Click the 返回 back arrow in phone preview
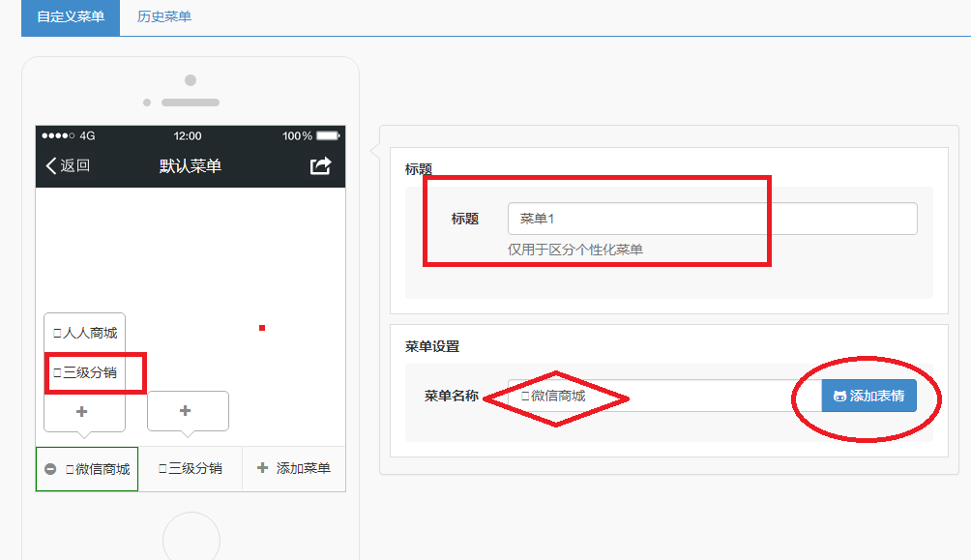 (68, 165)
